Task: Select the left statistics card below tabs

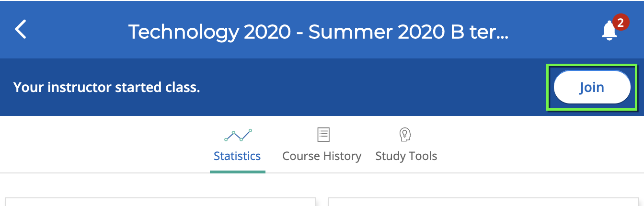Action: coord(161,202)
